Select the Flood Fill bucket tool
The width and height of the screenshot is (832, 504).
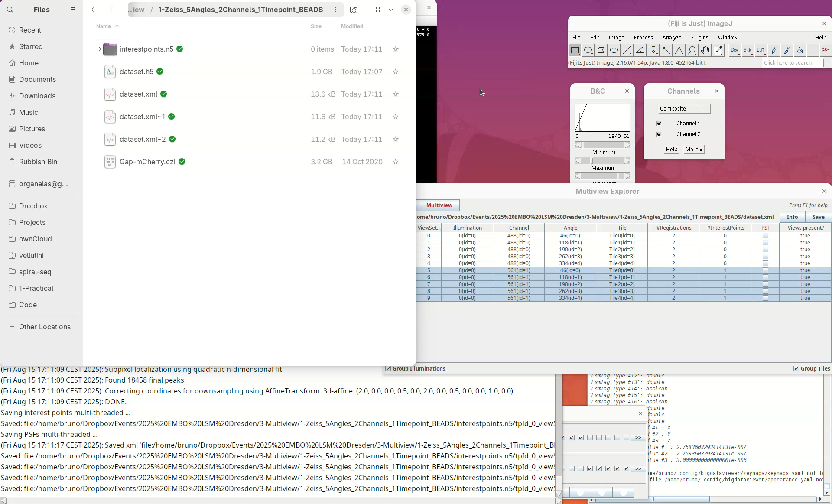(800, 50)
